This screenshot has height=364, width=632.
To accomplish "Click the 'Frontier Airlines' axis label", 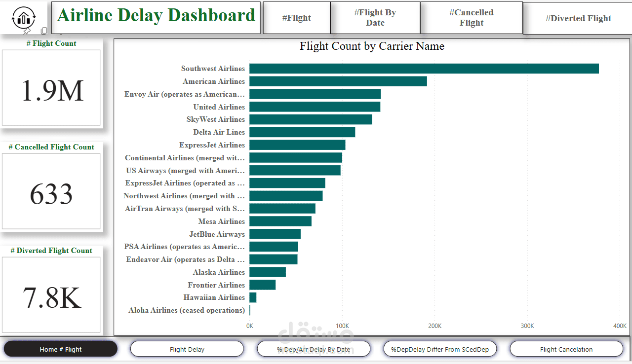I will (216, 285).
